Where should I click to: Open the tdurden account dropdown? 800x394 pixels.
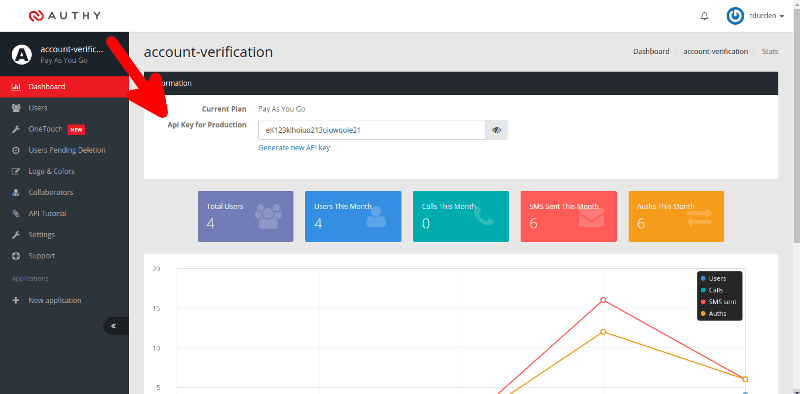[766, 16]
